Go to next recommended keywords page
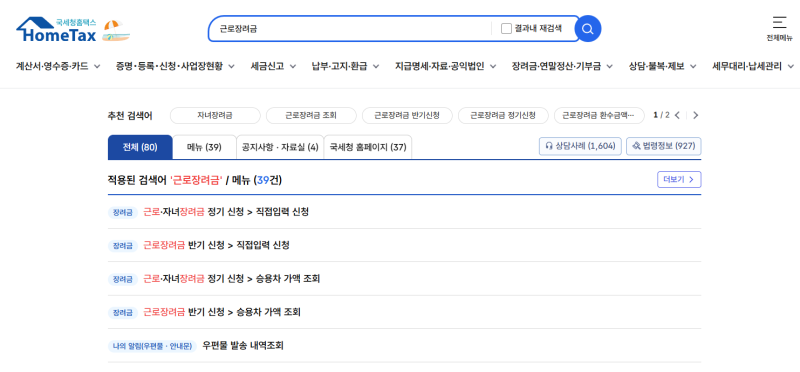The height and width of the screenshot is (372, 800). pyautogui.click(x=695, y=115)
